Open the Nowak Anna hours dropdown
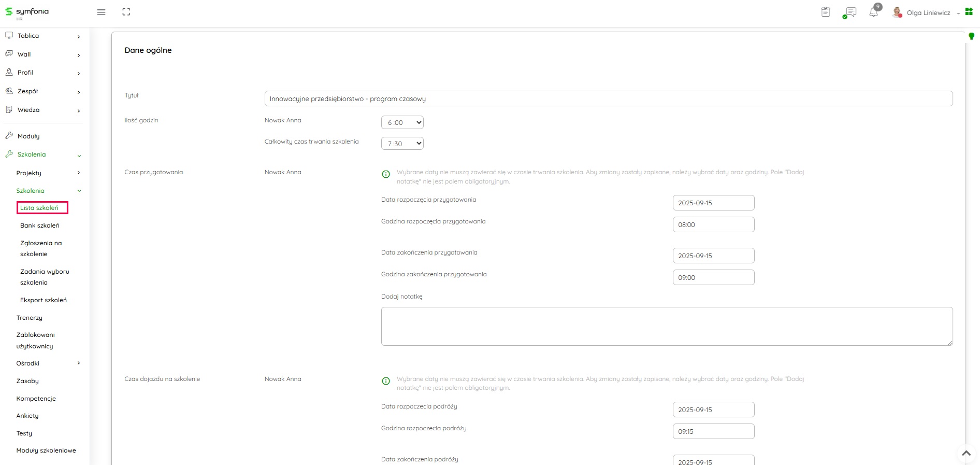This screenshot has height=465, width=980. pos(402,122)
